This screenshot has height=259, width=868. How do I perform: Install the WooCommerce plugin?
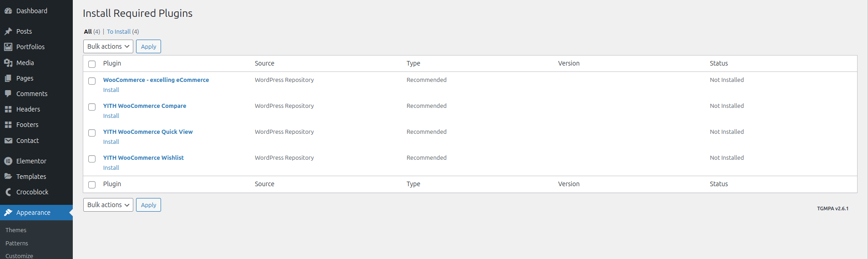111,90
